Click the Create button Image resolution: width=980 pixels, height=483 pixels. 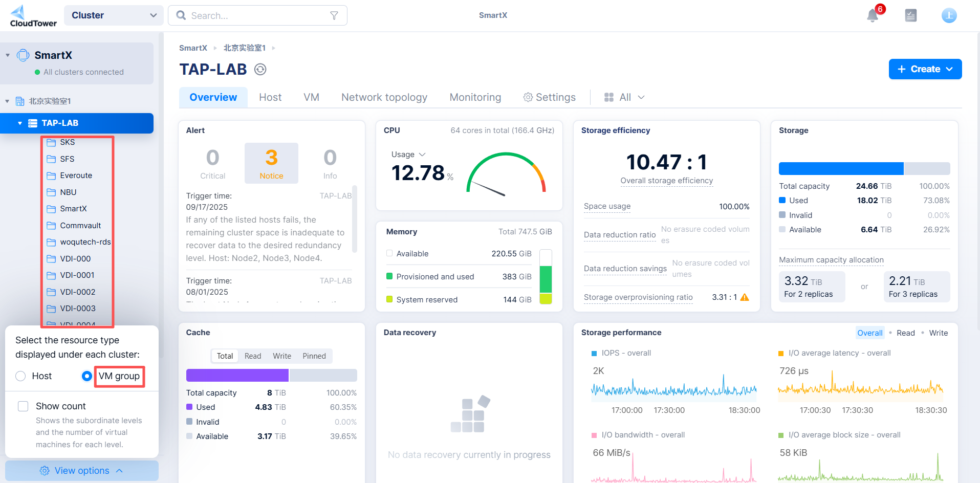[x=925, y=69]
